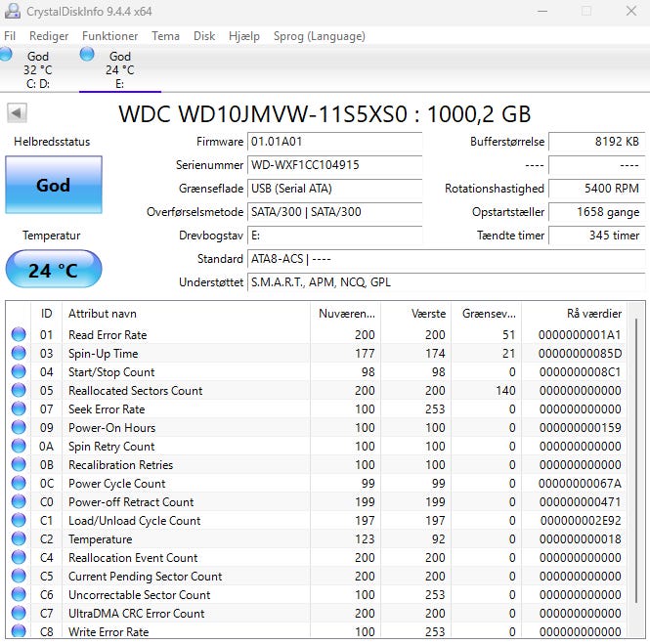Click the Reallocated Sectors threshold value 140
Viewport: 650px width, 644px height.
click(505, 390)
